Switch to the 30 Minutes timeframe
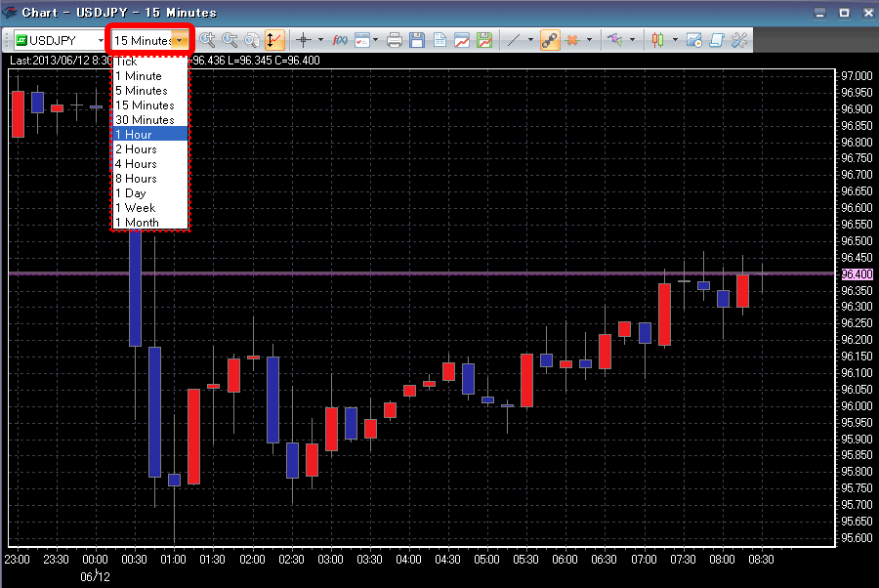This screenshot has width=879, height=588. coord(150,120)
